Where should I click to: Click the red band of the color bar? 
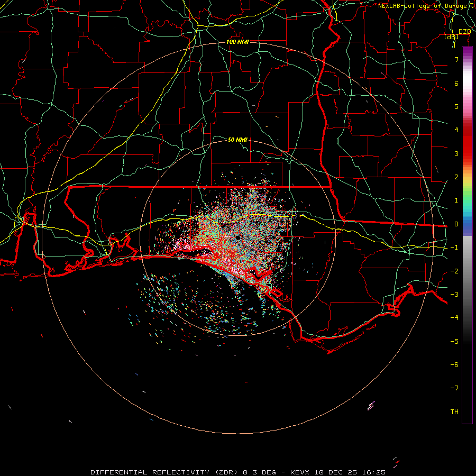coord(467,143)
